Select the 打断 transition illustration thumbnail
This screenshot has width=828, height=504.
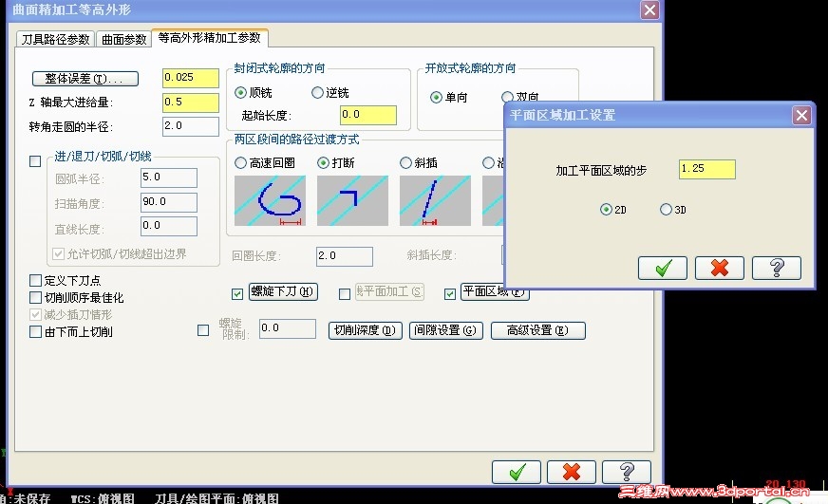352,200
